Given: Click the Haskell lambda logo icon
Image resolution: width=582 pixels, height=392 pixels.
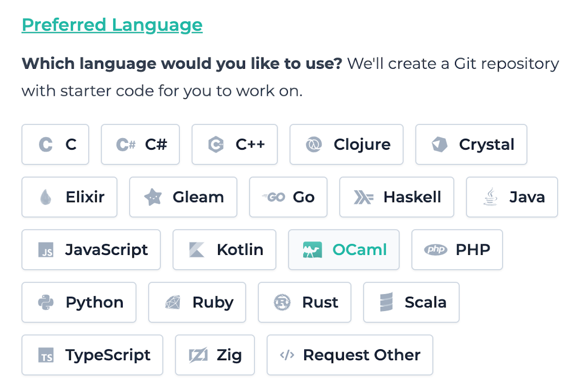Looking at the screenshot, I should coord(363,197).
